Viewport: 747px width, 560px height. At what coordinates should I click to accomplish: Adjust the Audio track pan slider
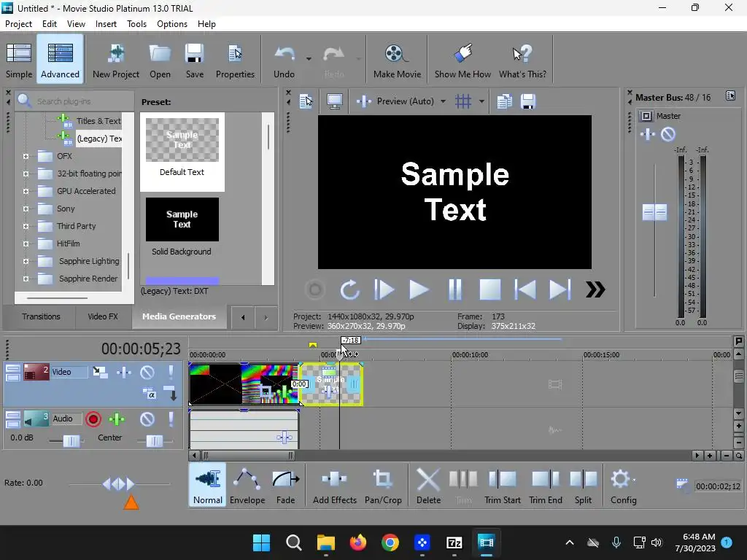click(x=155, y=441)
